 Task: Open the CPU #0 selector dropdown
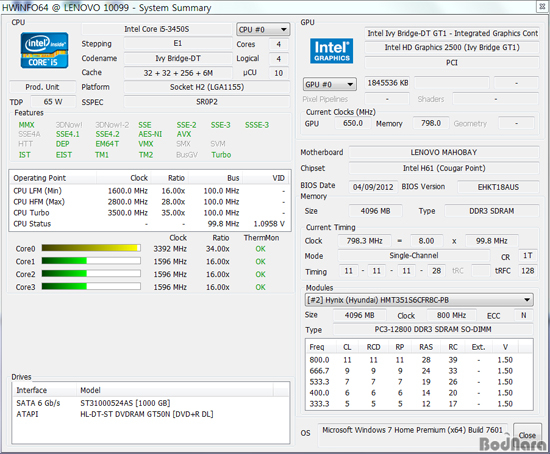(x=263, y=30)
